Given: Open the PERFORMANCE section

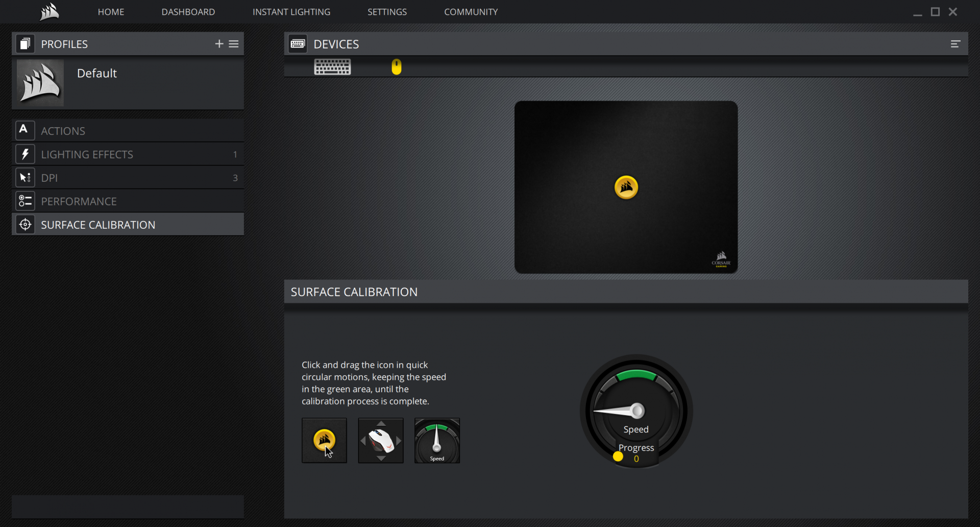Looking at the screenshot, I should point(128,201).
